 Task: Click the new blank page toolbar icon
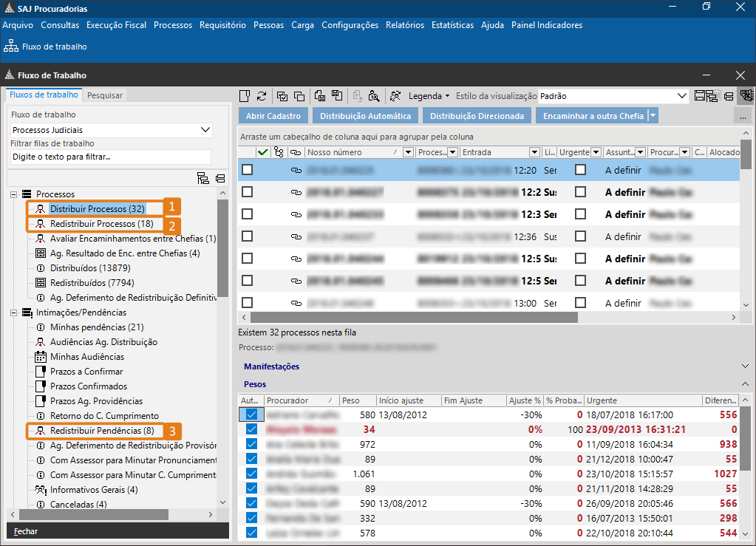[245, 96]
